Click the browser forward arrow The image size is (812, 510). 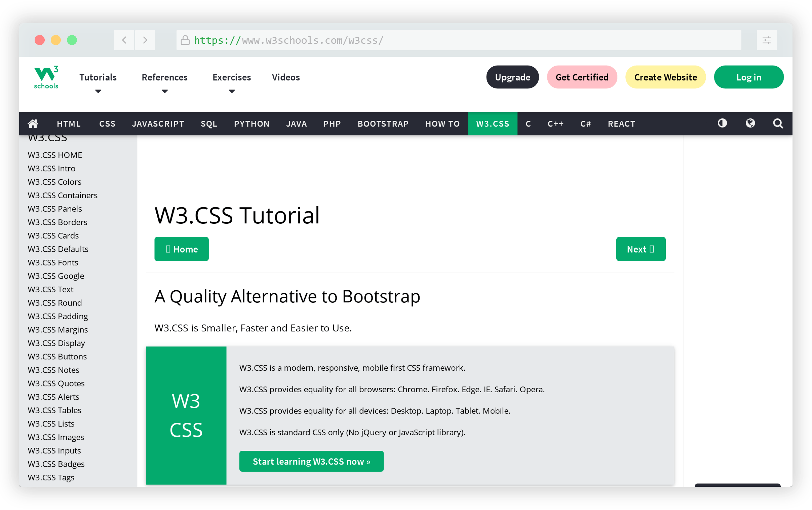pos(145,40)
